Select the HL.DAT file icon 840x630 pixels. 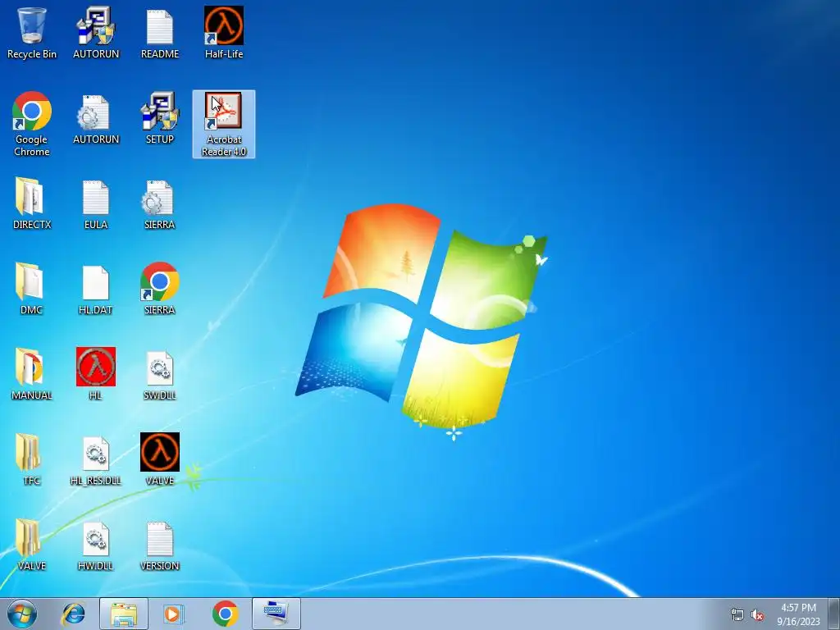tap(96, 290)
